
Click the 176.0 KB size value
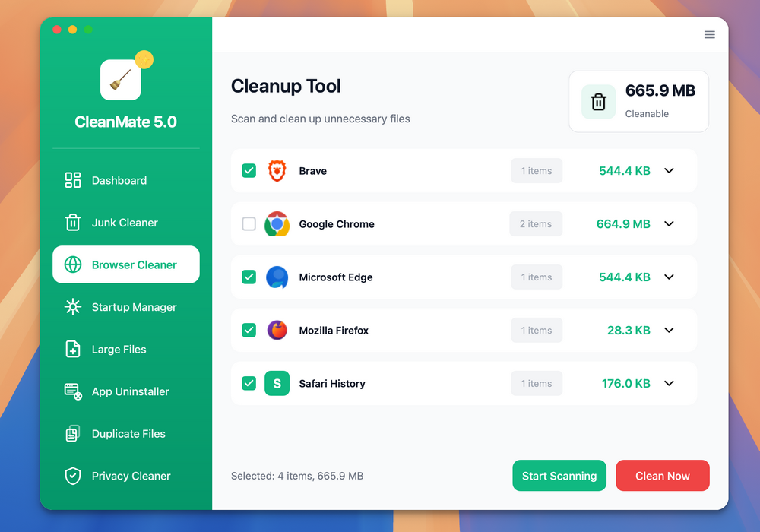point(625,383)
